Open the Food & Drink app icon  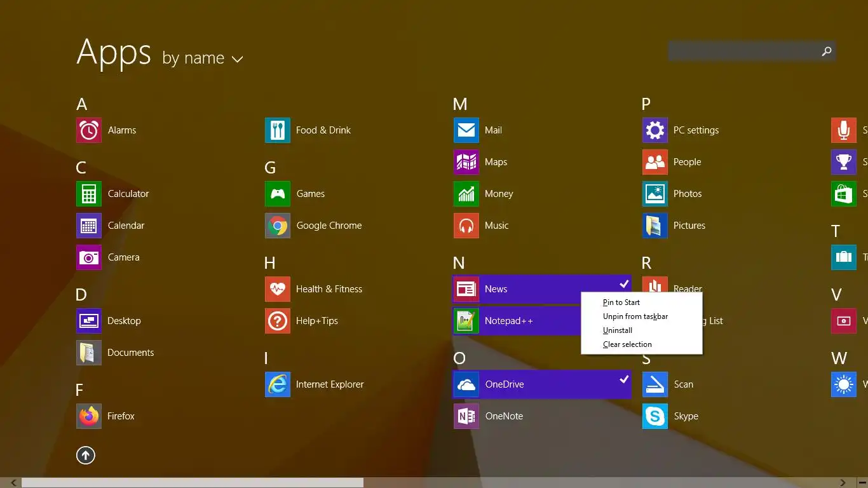tap(278, 130)
